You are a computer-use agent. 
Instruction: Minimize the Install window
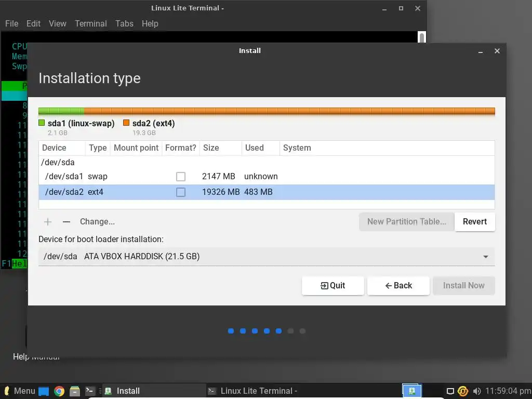[481, 51]
